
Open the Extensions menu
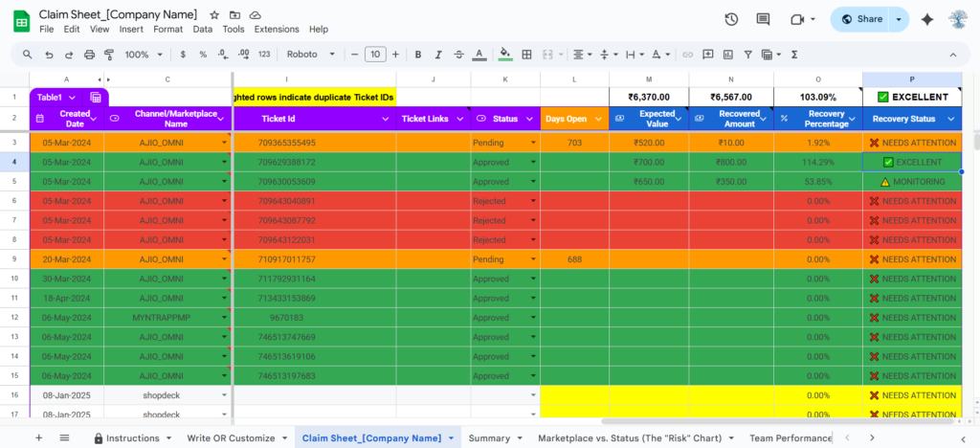pyautogui.click(x=277, y=30)
